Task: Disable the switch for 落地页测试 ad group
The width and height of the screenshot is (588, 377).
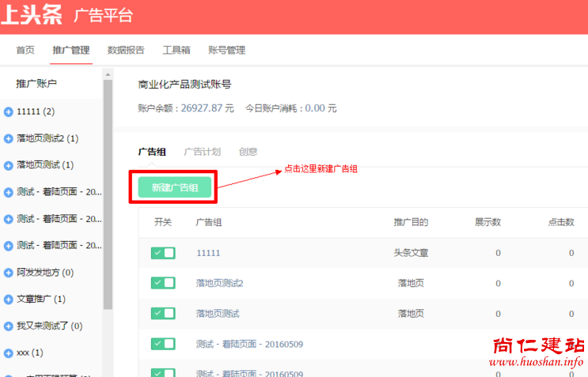Action: coord(163,313)
